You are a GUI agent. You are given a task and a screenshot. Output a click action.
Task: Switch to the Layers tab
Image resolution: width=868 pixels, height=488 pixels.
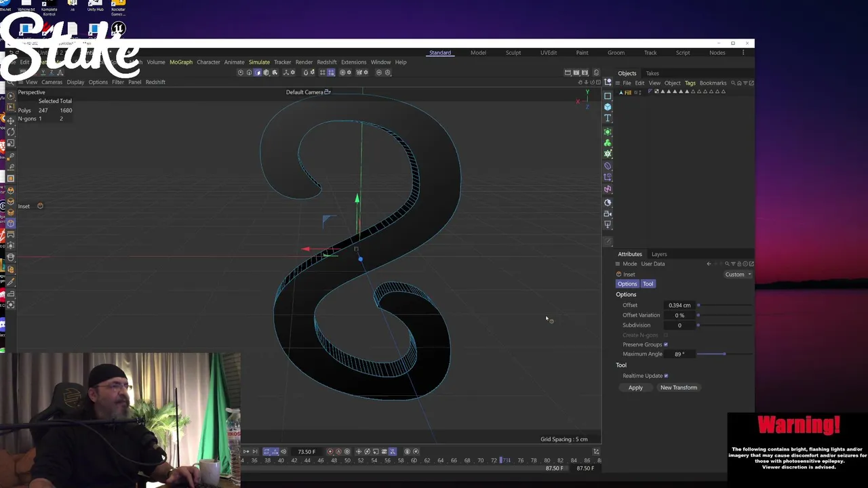659,254
